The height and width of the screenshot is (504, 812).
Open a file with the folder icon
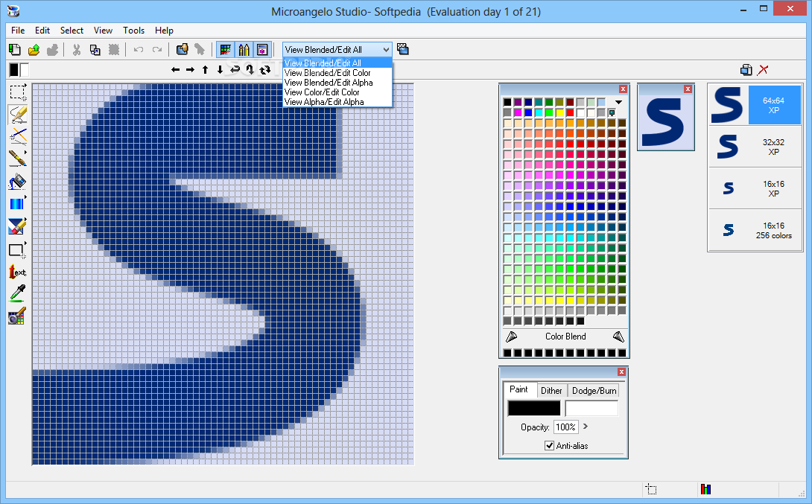click(34, 50)
